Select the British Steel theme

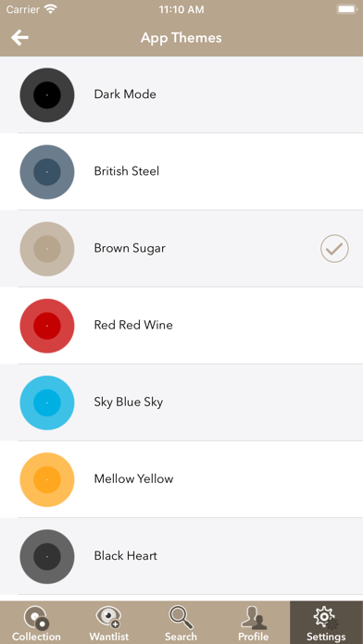point(181,172)
